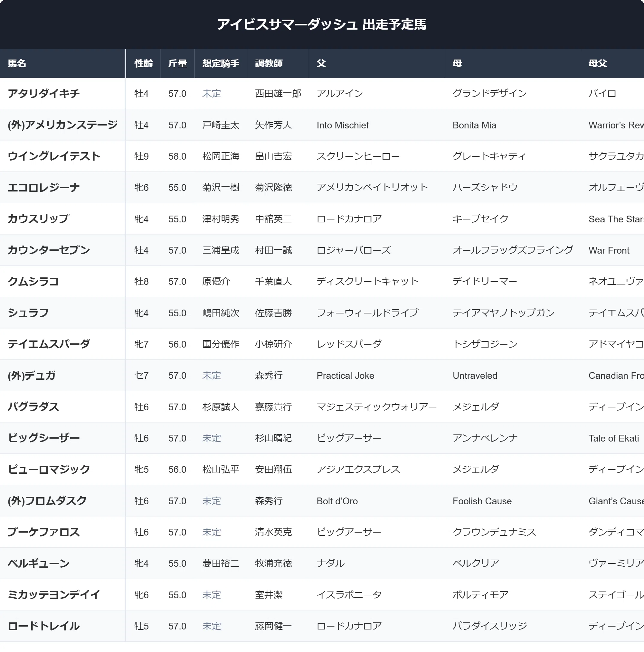Viewport: 644px width, 652px height.
Task: Click the 母父 column header
Action: point(612,63)
